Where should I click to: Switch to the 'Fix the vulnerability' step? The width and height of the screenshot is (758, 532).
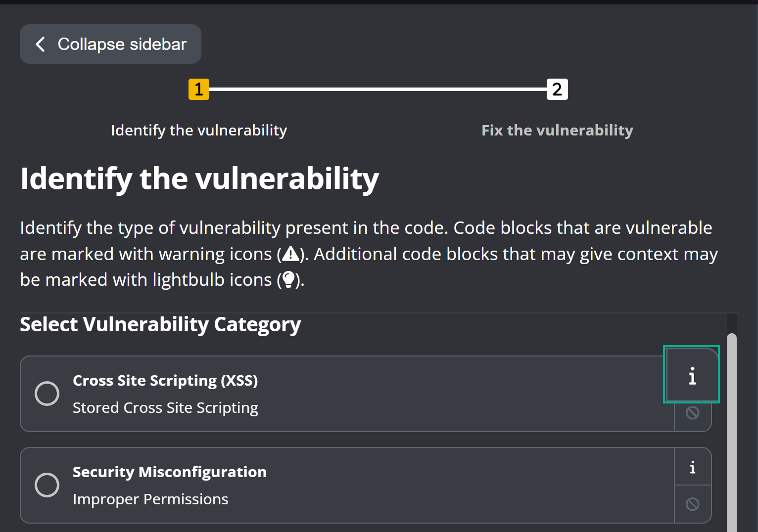point(557,130)
